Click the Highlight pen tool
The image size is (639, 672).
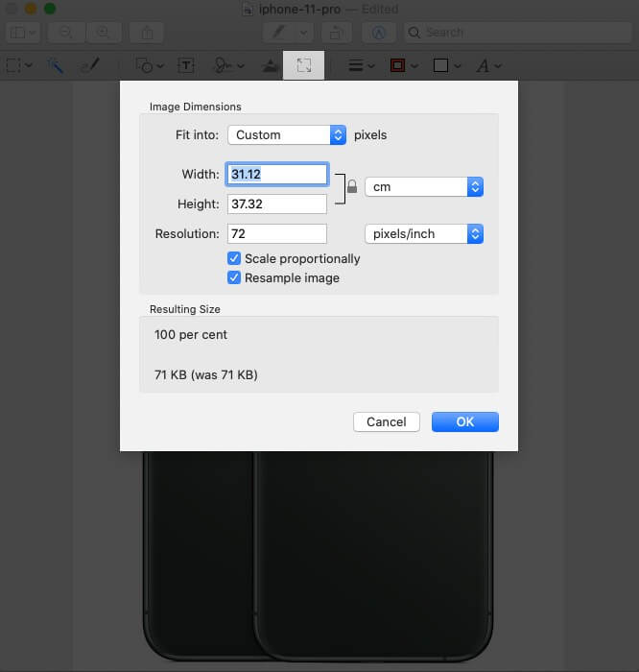pyautogui.click(x=279, y=33)
